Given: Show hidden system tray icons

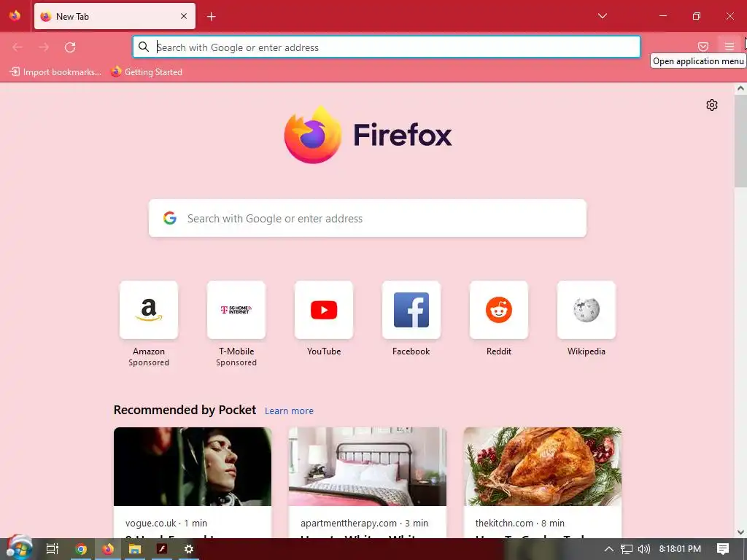Looking at the screenshot, I should click(609, 549).
